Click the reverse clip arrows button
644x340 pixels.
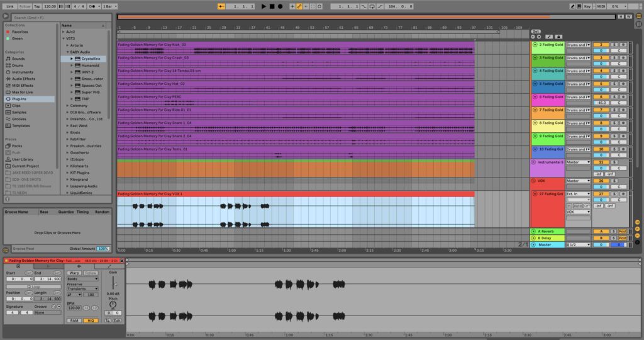point(108,320)
